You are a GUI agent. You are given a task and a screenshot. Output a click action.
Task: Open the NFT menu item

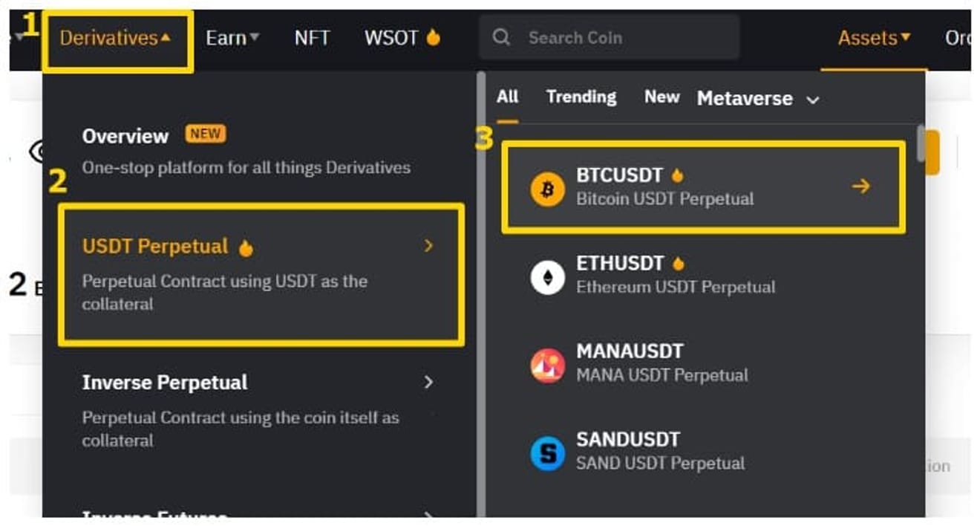[312, 38]
